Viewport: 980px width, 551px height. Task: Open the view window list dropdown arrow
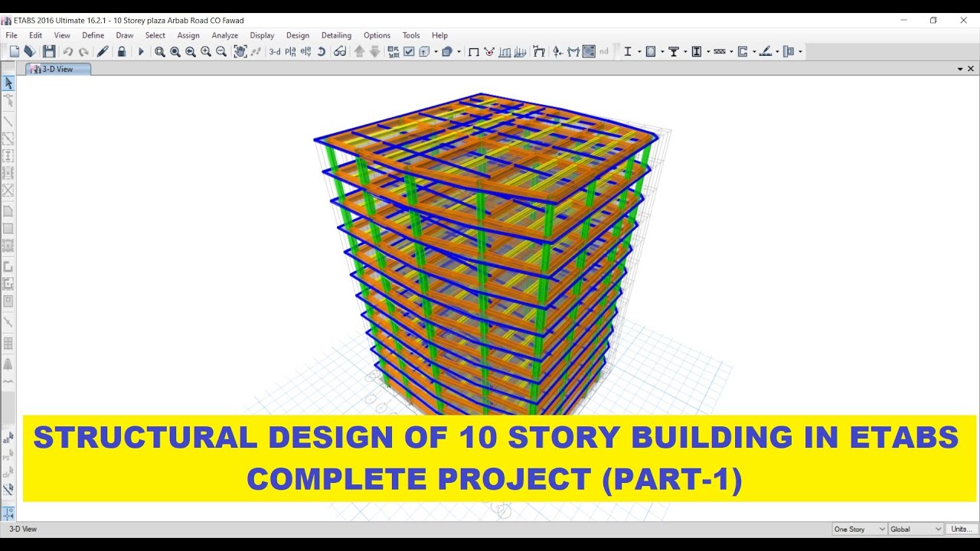(x=960, y=69)
